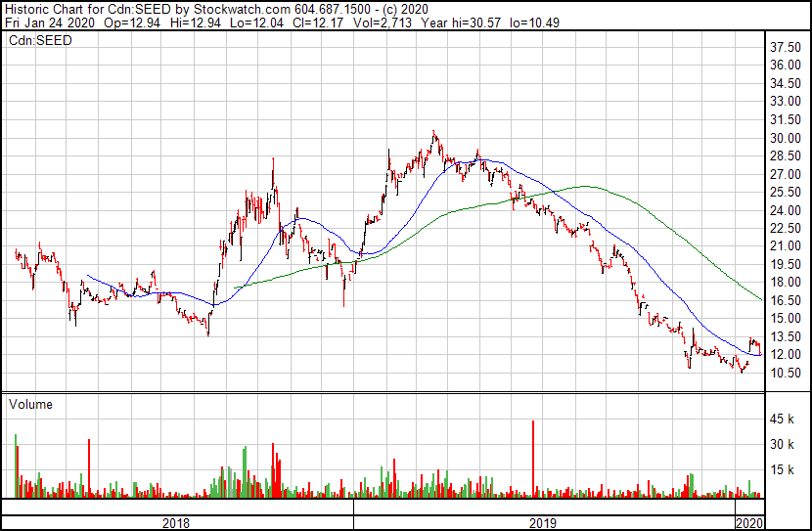The height and width of the screenshot is (531, 812).
Task: Click the 45 k volume axis label
Action: (783, 420)
